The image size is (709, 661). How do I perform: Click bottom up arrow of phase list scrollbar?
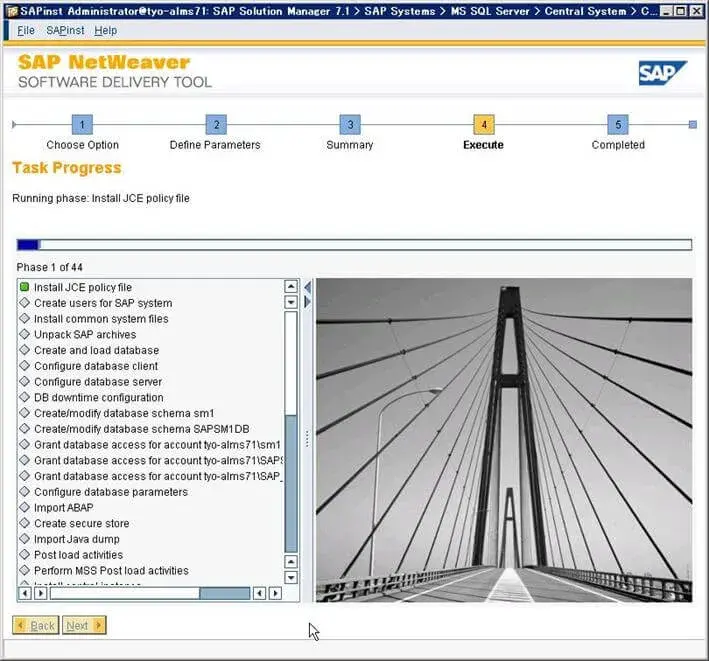click(291, 562)
